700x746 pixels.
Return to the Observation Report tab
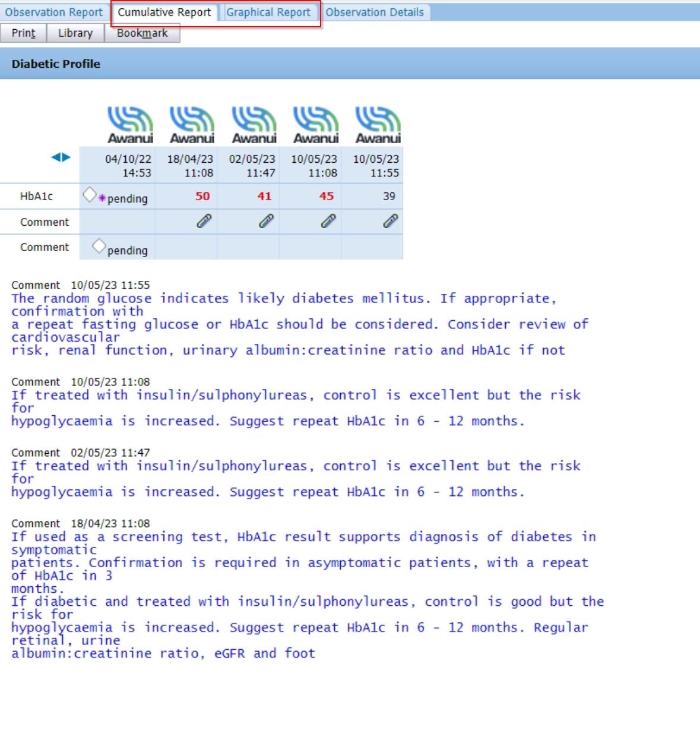(x=54, y=12)
